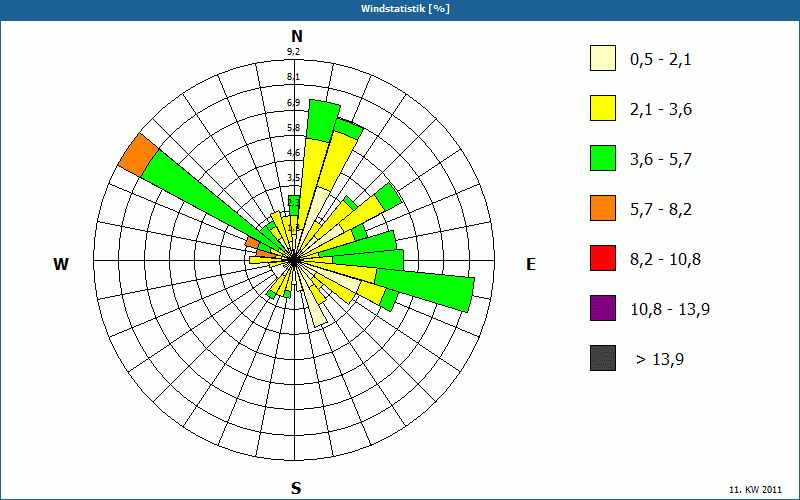
Task: Click the black center point of the wind rose
Action: pos(294,260)
